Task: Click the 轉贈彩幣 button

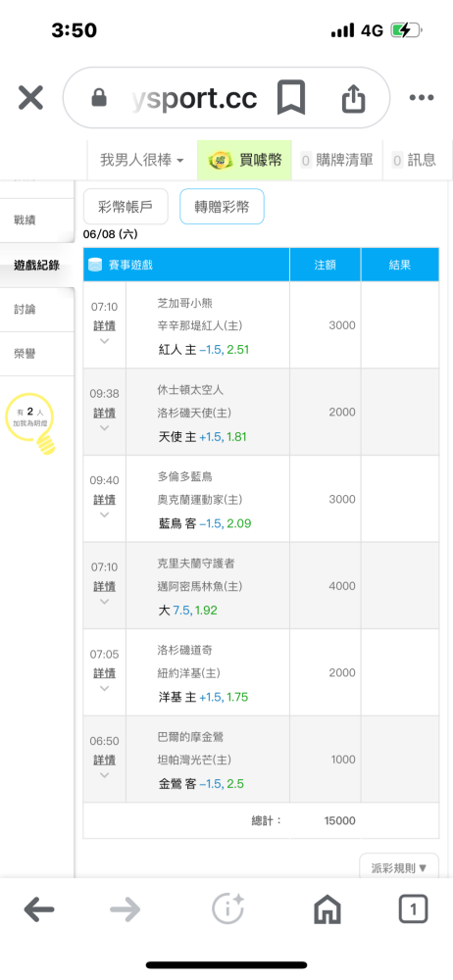Action: click(223, 206)
